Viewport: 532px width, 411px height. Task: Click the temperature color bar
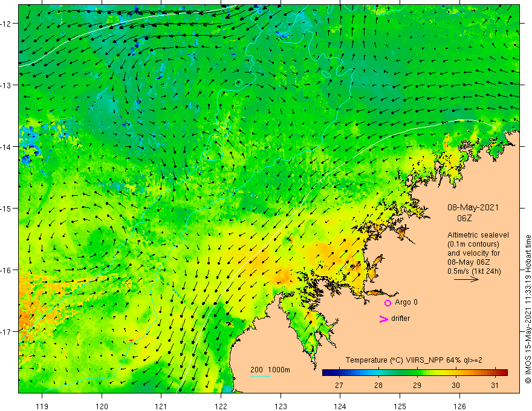click(x=415, y=373)
